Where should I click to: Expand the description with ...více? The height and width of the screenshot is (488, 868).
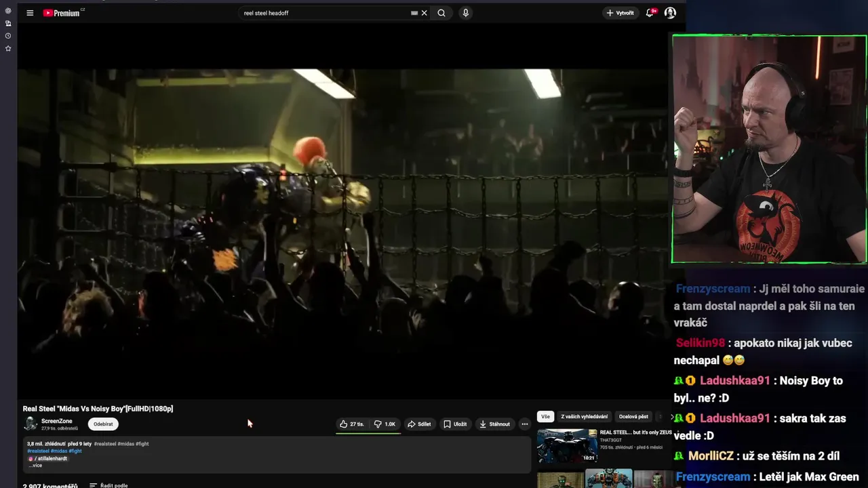click(x=35, y=466)
